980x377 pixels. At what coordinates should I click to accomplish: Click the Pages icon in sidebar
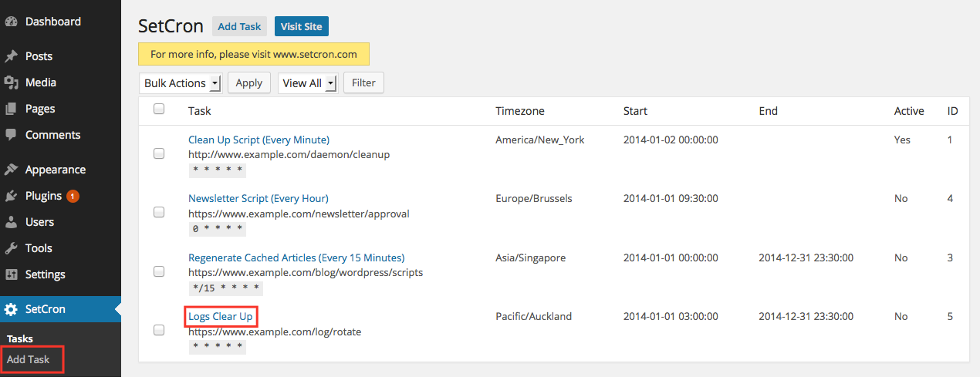(11, 109)
